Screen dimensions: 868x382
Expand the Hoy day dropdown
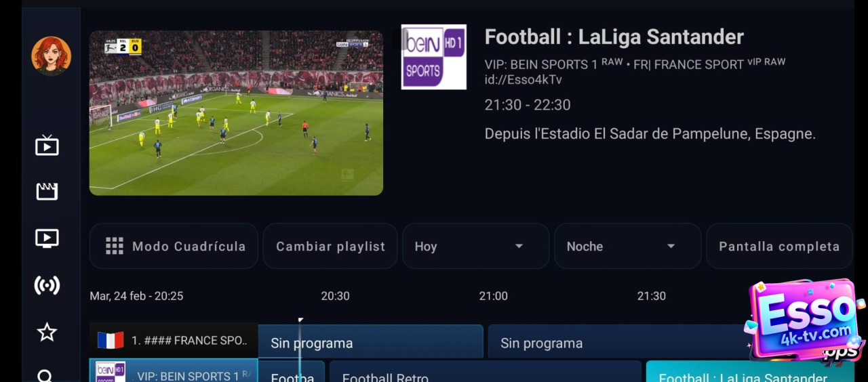coord(475,247)
